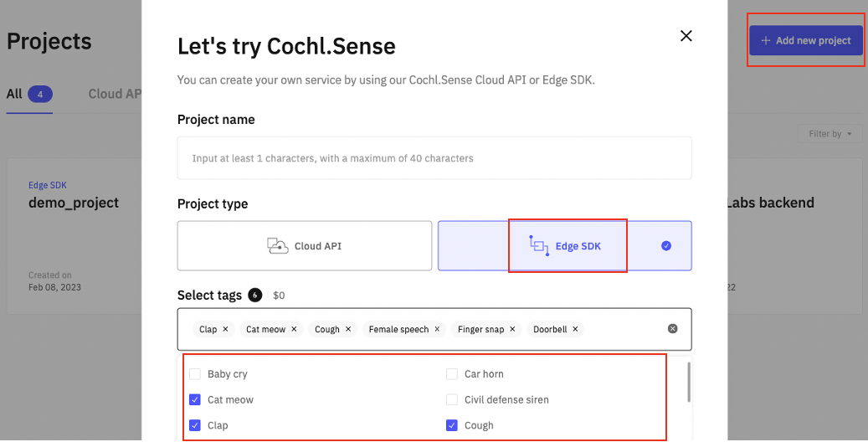Switch to the Cloud API tab in the background

point(115,94)
